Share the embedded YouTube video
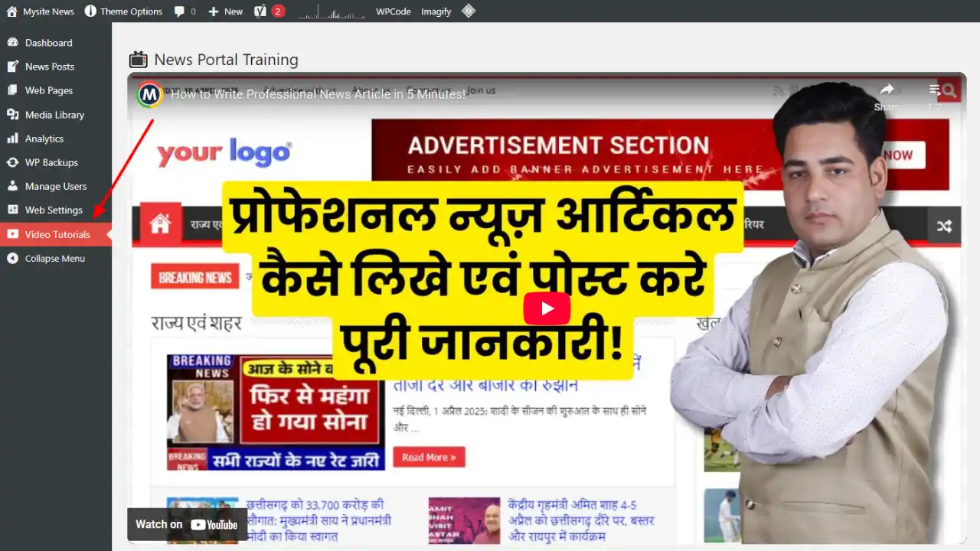The height and width of the screenshot is (551, 980). tap(887, 97)
